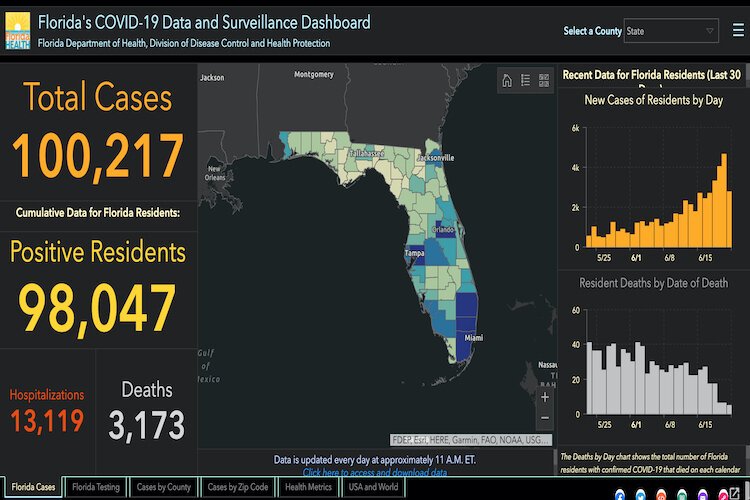Go to the USA and World tab
Screen dimensions: 750x500
tap(373, 487)
